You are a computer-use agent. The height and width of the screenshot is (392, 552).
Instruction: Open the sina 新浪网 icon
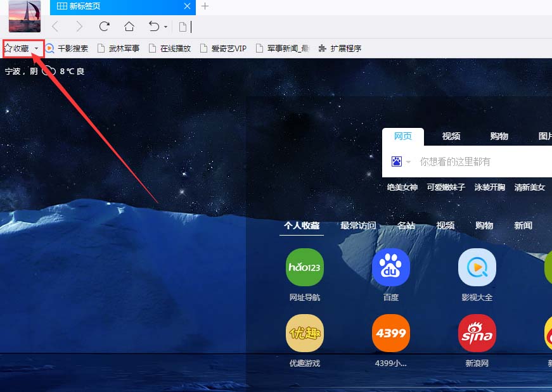477,333
